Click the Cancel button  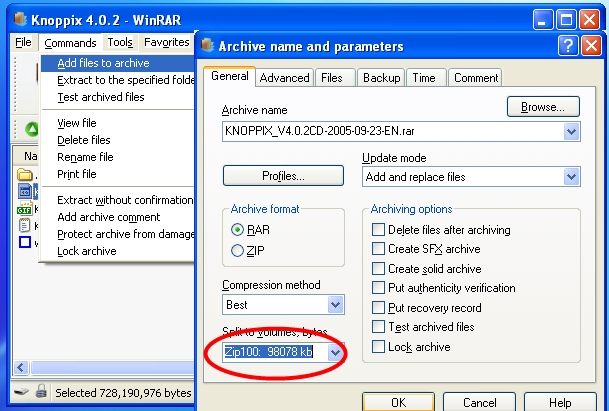pos(479,402)
